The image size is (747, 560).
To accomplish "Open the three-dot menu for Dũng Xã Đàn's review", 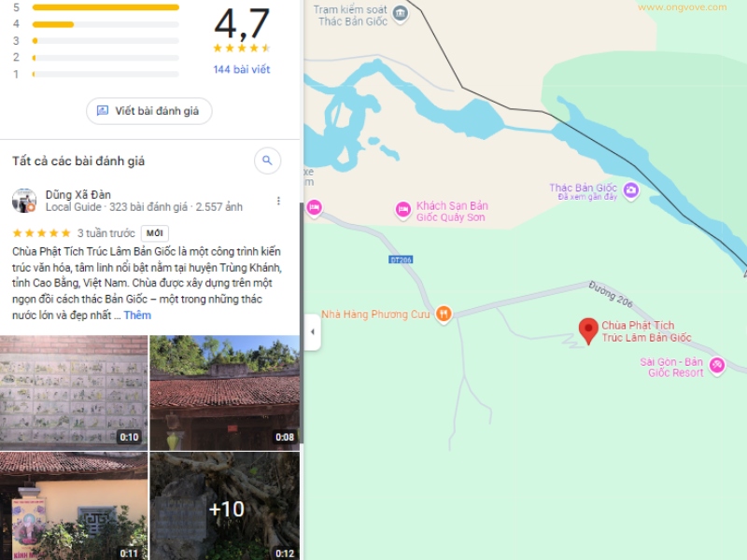I will (x=278, y=201).
